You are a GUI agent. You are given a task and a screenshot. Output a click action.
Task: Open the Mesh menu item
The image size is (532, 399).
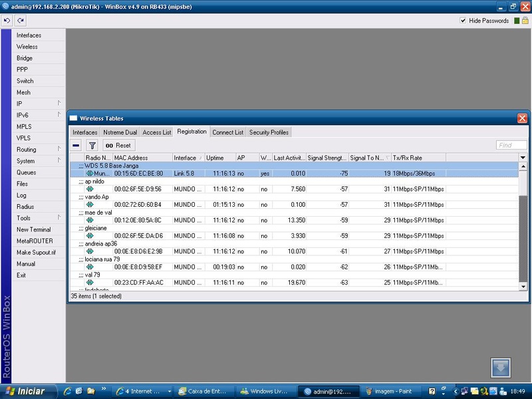pyautogui.click(x=39, y=92)
